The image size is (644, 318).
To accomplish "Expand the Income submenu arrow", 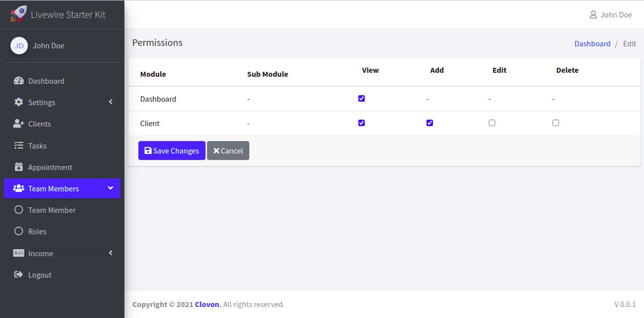I will [x=110, y=253].
